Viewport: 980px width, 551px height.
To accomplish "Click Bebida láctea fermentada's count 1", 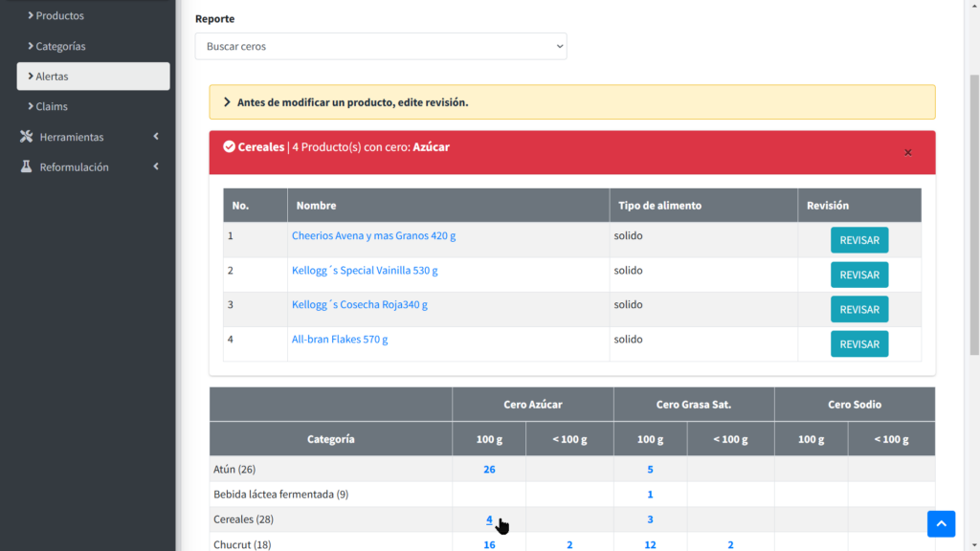I will click(x=650, y=495).
